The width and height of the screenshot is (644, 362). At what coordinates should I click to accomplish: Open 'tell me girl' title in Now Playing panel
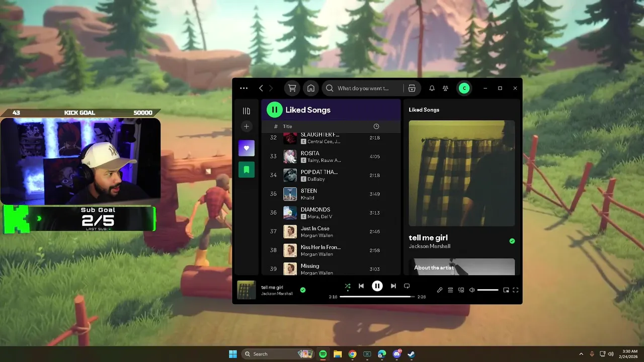(428, 238)
